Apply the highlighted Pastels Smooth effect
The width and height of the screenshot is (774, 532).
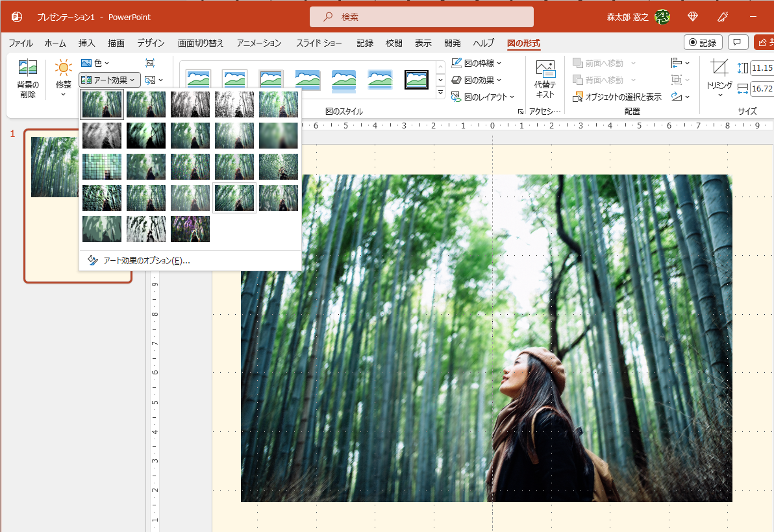click(x=234, y=198)
